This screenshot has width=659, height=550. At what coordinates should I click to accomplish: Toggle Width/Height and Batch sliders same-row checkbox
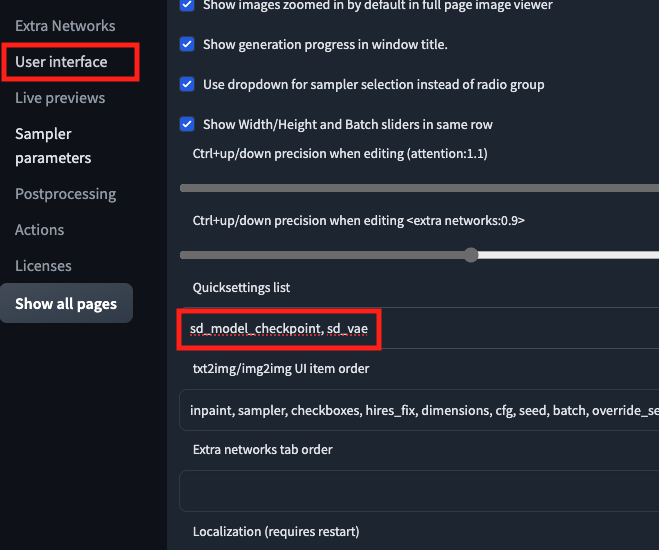click(x=187, y=124)
